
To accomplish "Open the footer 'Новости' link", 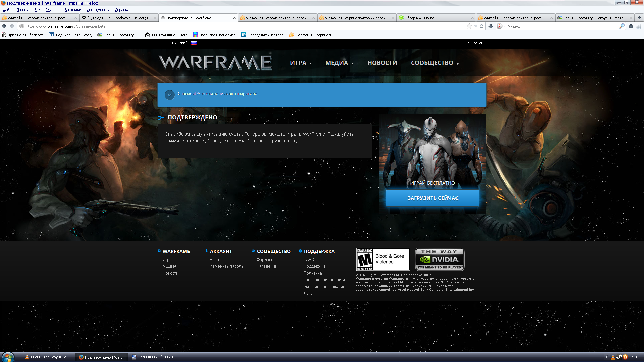I will click(x=170, y=273).
